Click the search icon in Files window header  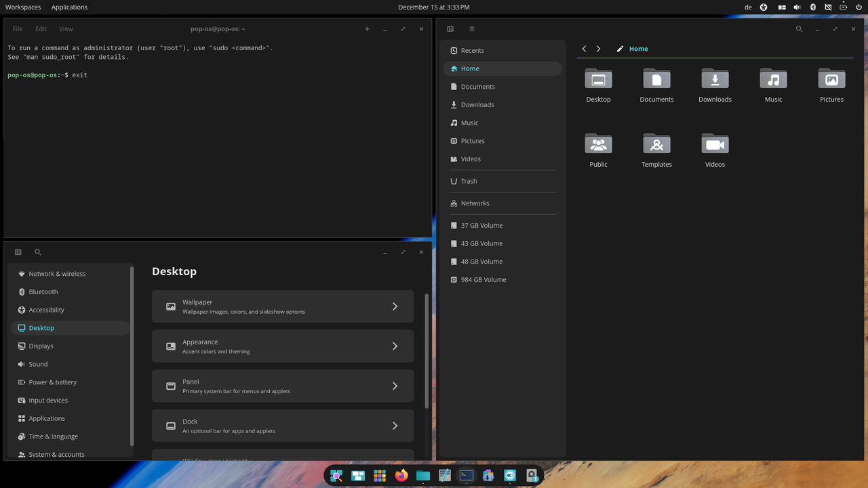click(799, 29)
